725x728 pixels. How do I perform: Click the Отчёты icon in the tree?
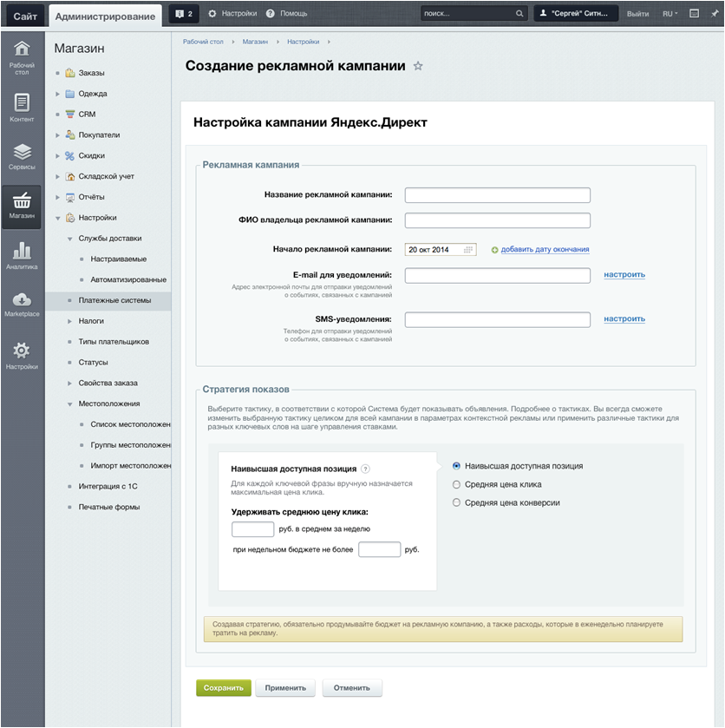[70, 197]
